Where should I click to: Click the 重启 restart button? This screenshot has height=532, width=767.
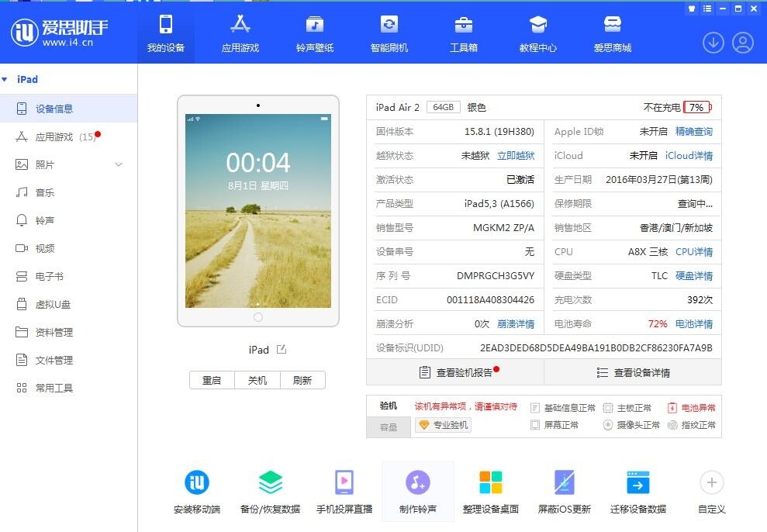coord(212,380)
